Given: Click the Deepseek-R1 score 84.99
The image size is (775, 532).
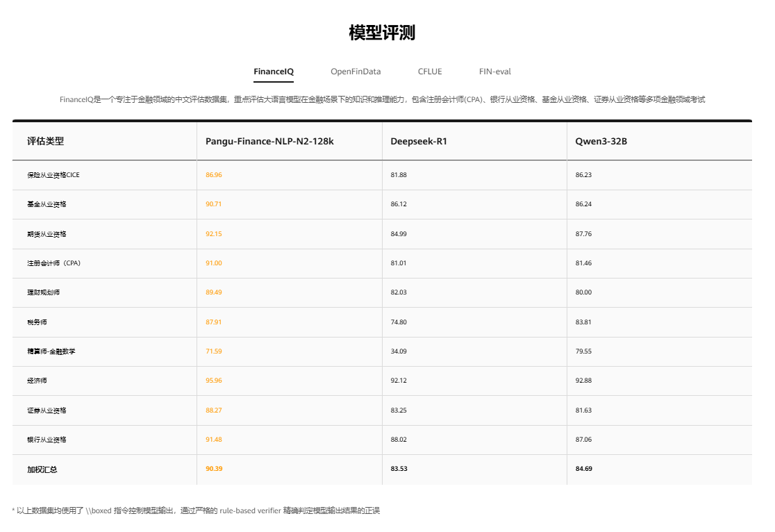Looking at the screenshot, I should (x=399, y=234).
